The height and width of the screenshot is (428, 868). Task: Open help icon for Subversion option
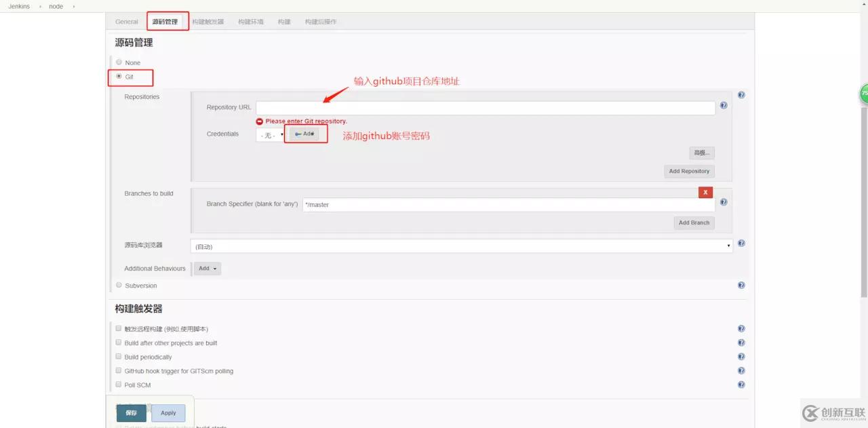741,286
